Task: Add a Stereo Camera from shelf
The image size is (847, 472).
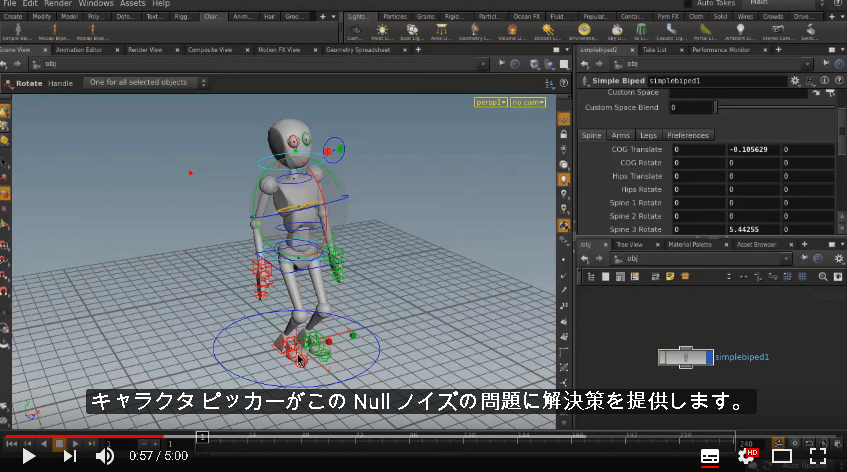Action: [x=778, y=32]
